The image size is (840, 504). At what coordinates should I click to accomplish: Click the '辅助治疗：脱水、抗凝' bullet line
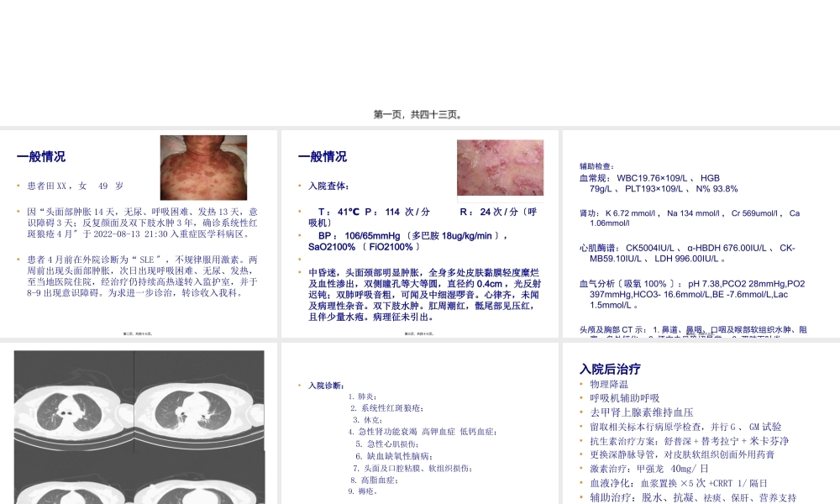click(693, 497)
